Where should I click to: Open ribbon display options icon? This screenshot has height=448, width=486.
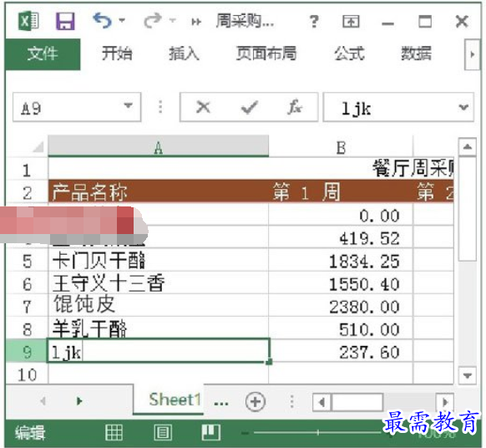click(351, 22)
